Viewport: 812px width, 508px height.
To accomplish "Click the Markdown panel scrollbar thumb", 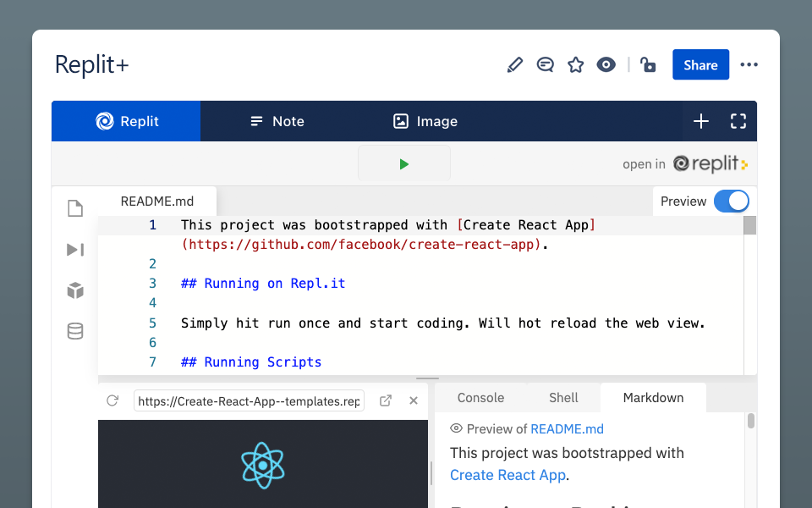I will point(751,421).
